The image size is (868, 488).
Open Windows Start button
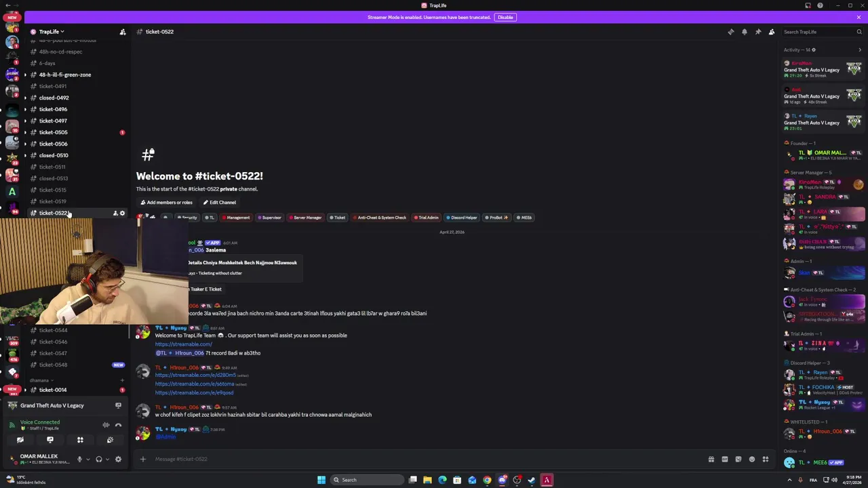point(321,480)
